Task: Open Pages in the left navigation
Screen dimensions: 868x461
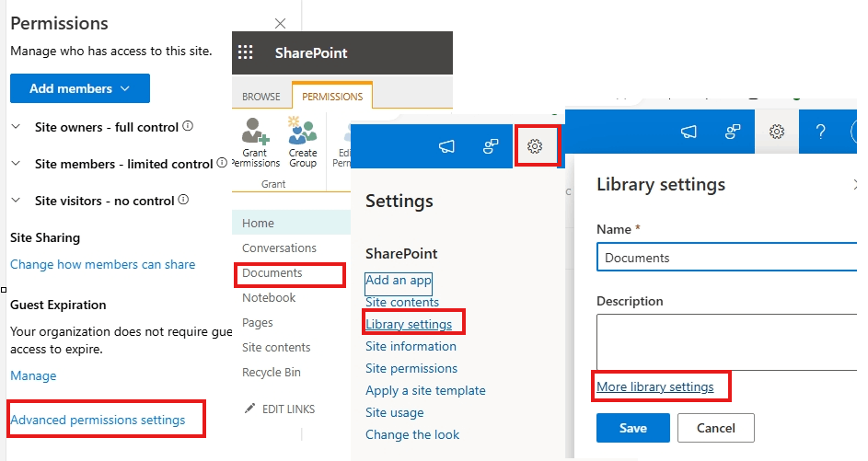Action: [258, 323]
